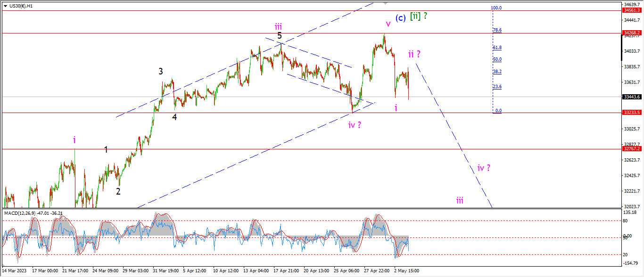The height and width of the screenshot is (277, 644).
Task: Click the blue (c) wave label
Action: (x=400, y=18)
